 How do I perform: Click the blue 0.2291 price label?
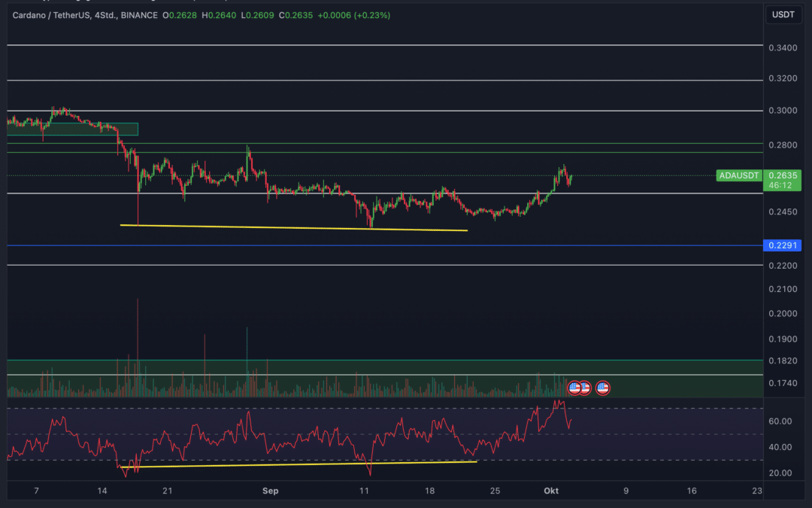point(783,245)
